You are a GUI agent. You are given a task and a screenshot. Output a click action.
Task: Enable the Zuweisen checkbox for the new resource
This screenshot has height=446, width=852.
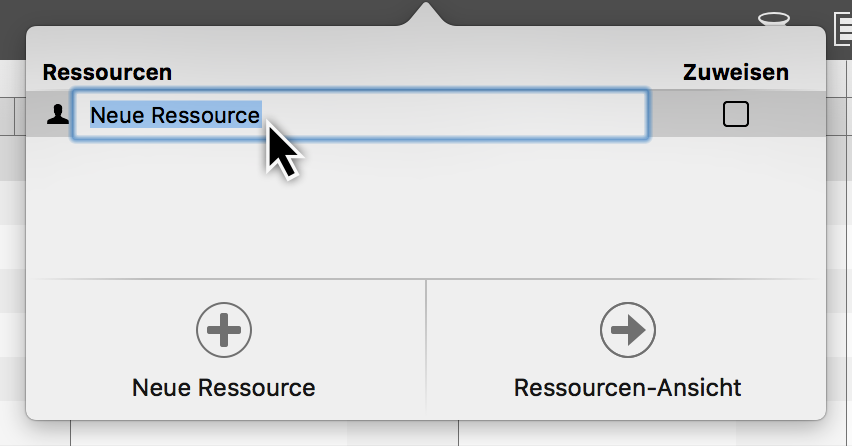pyautogui.click(x=735, y=115)
